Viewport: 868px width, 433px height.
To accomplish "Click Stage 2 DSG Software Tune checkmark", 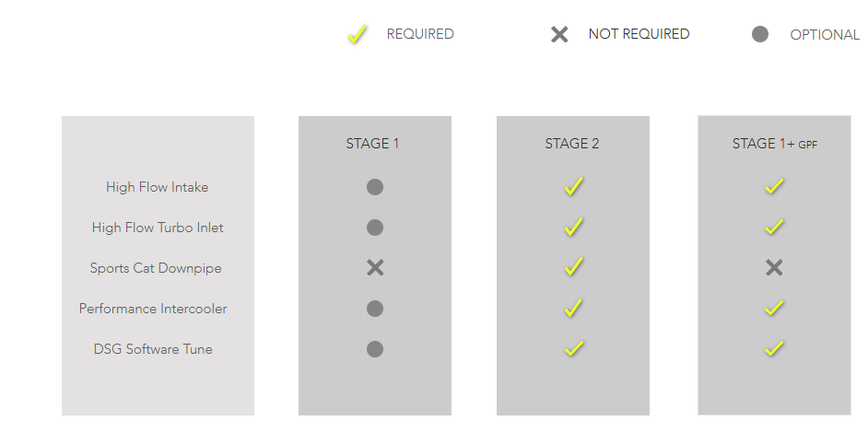I will tap(573, 348).
